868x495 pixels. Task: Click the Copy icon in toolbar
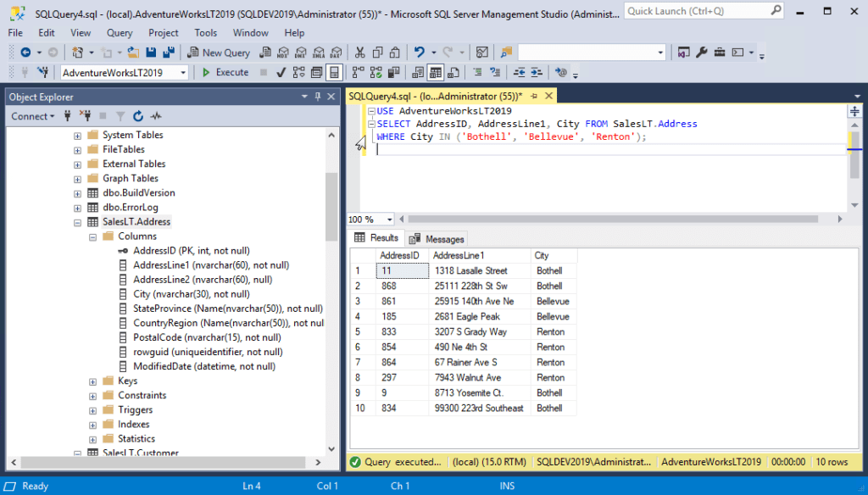377,53
